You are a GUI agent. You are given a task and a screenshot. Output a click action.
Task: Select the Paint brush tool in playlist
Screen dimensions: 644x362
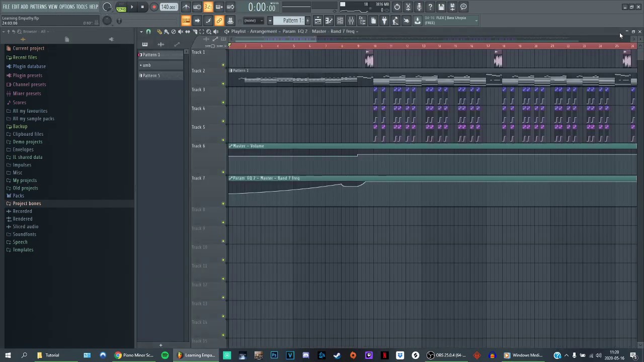167,31
